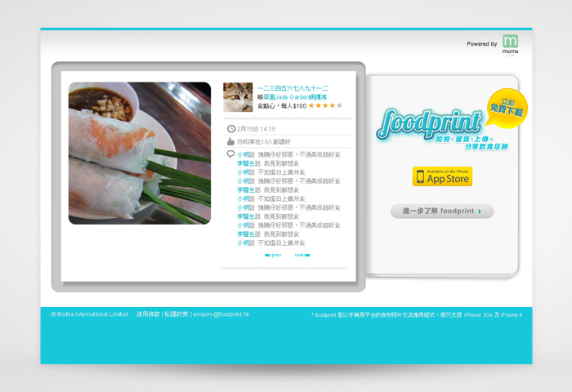Open the 翠園Jade Garden restaurant link
The height and width of the screenshot is (392, 572).
[x=295, y=97]
